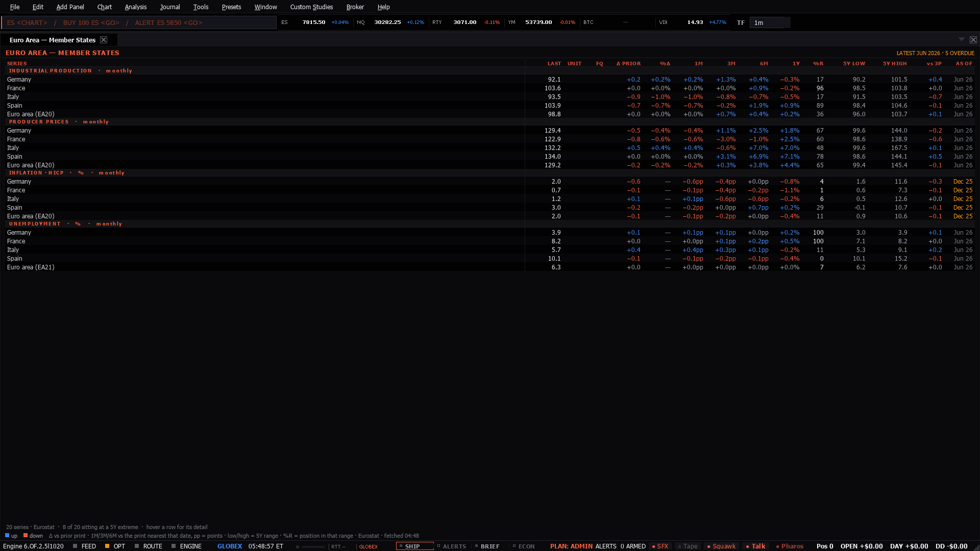This screenshot has height=551, width=980.
Task: Expand the panel options triangle dropdown
Action: 962,39
